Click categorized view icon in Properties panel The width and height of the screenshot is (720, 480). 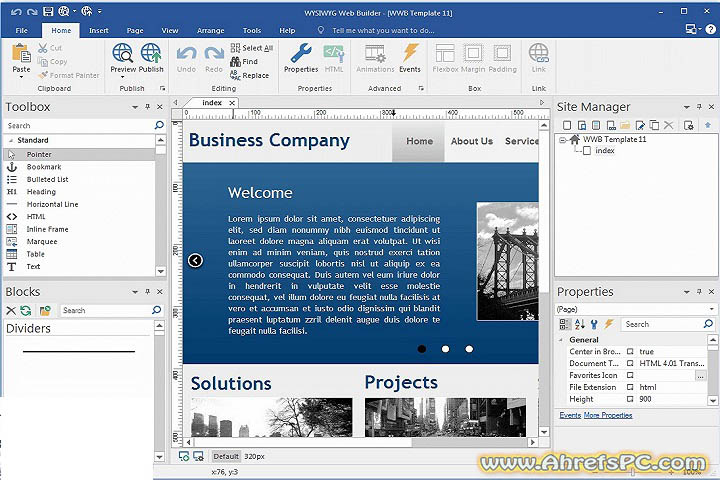pyautogui.click(x=564, y=324)
